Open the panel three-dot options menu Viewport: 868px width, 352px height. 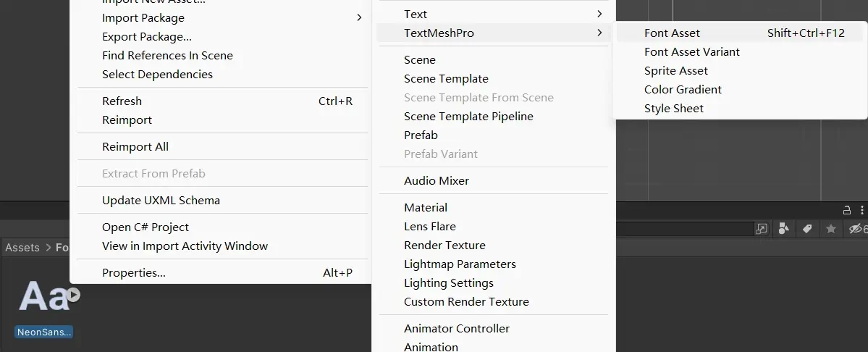tap(861, 210)
